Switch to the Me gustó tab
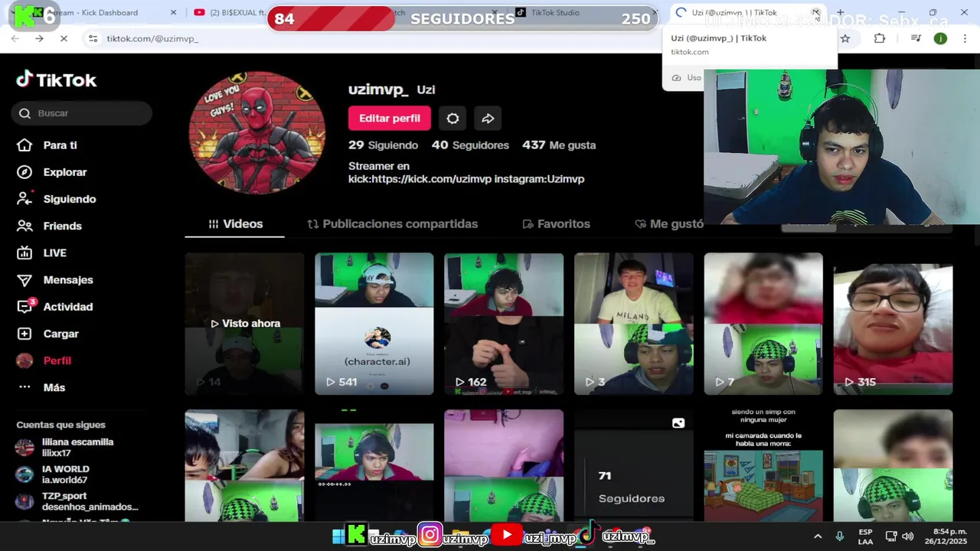 tap(669, 223)
